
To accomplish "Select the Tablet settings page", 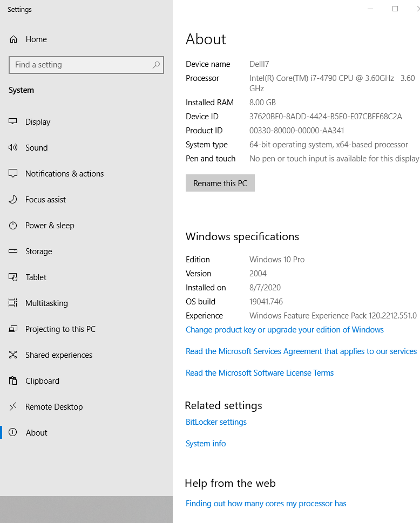I will [x=36, y=277].
